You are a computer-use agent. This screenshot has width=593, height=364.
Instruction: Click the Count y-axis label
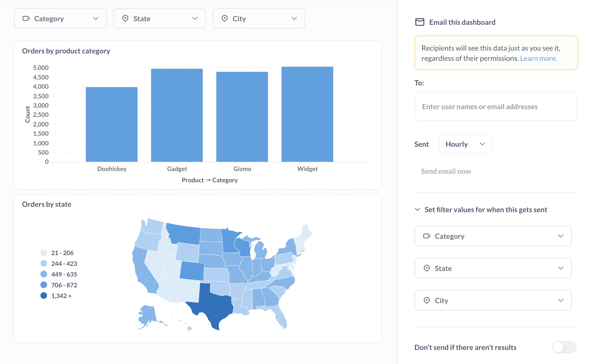point(27,114)
